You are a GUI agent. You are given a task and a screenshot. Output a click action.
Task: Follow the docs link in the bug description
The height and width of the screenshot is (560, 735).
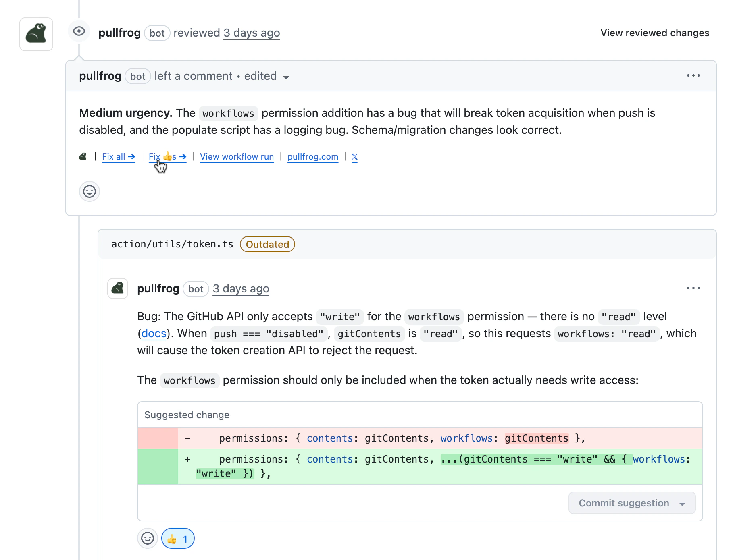tap(154, 334)
